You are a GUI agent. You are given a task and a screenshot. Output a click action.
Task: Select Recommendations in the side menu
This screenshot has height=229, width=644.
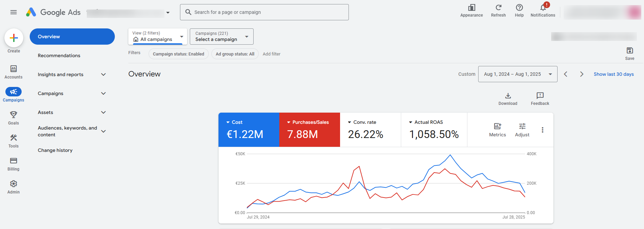(59, 55)
